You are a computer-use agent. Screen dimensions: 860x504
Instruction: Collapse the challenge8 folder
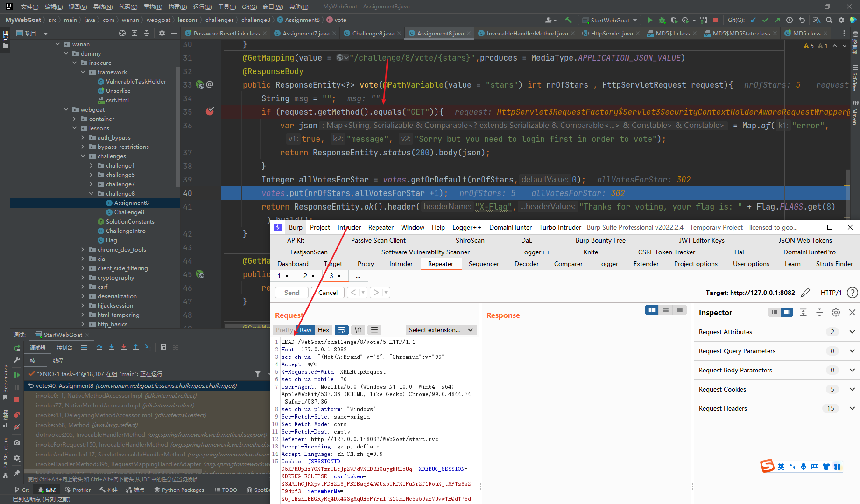pos(91,194)
